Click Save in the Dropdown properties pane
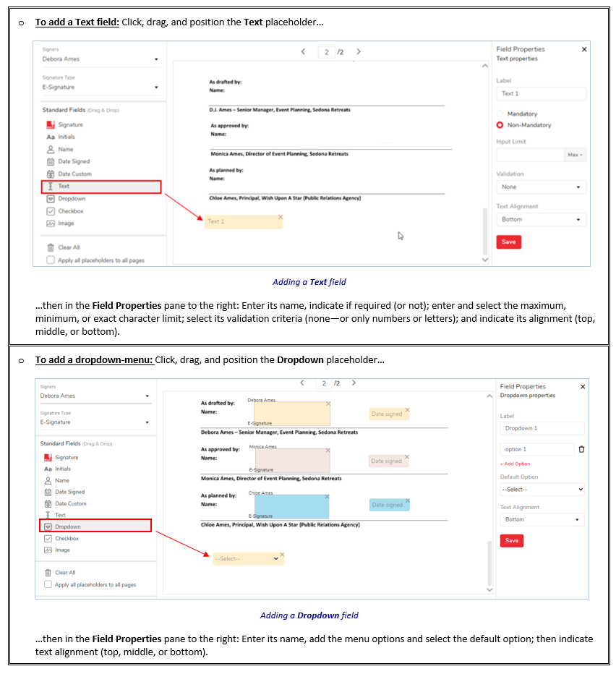Screen dimensions: 616x674 [x=512, y=541]
